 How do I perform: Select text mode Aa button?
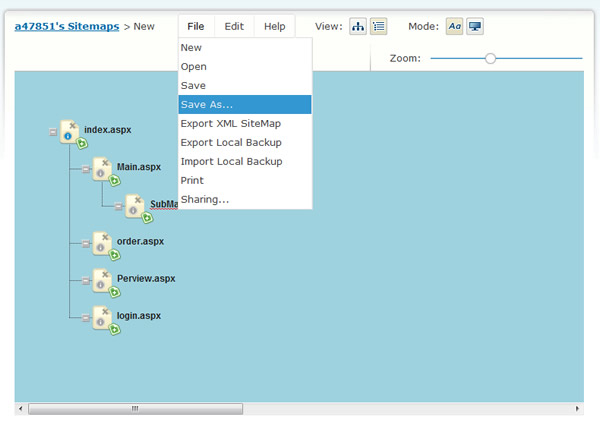(455, 27)
